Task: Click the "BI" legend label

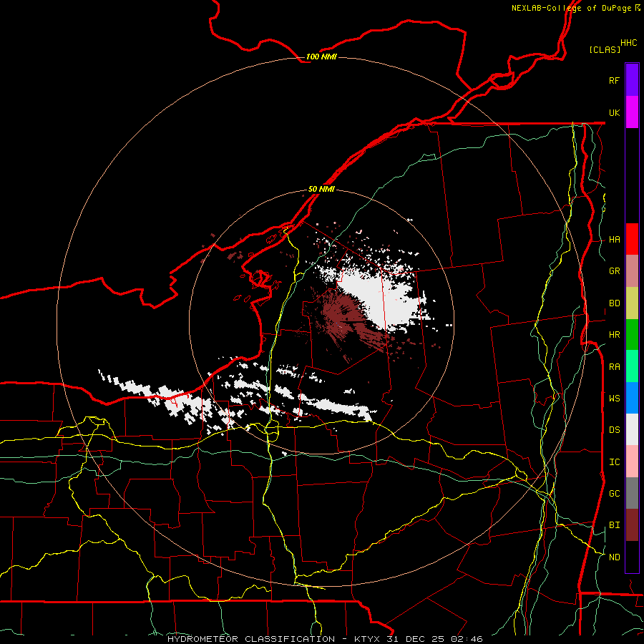Action: (614, 525)
